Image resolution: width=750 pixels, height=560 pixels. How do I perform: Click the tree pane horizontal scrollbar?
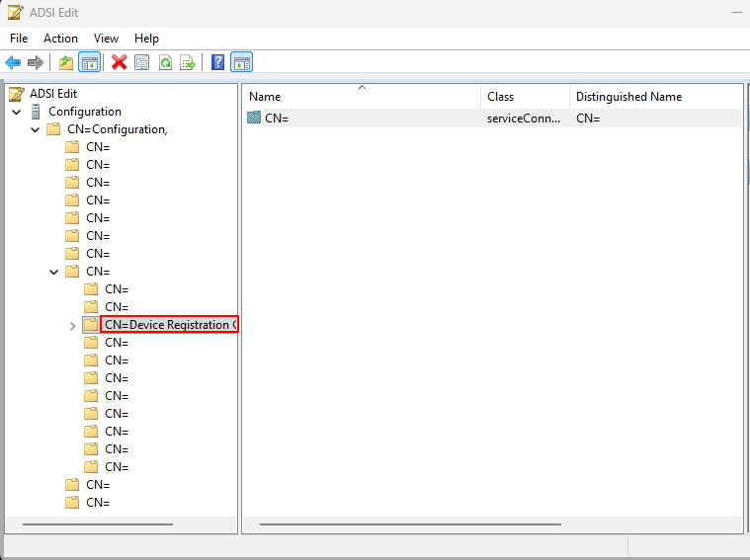tap(98, 524)
